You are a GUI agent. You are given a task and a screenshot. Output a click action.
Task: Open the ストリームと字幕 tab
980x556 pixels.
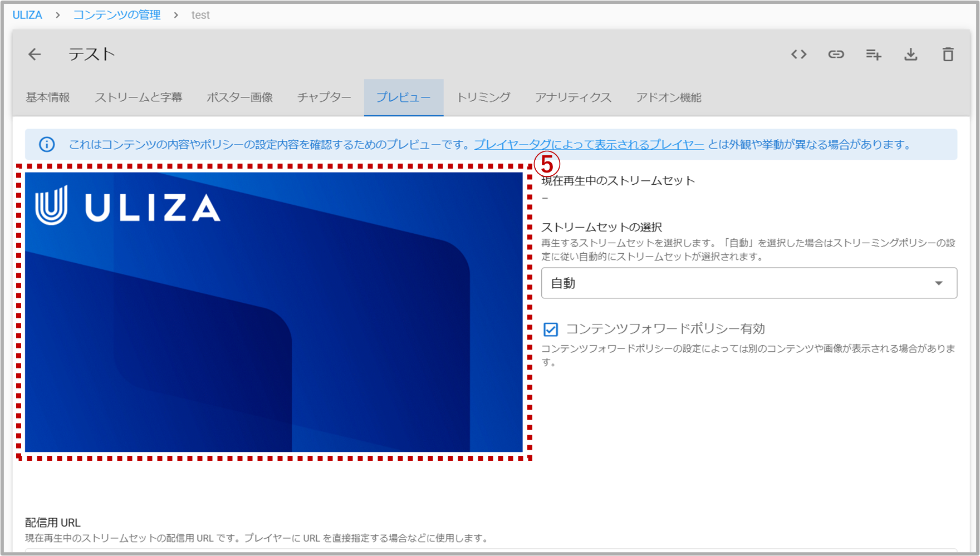click(138, 97)
